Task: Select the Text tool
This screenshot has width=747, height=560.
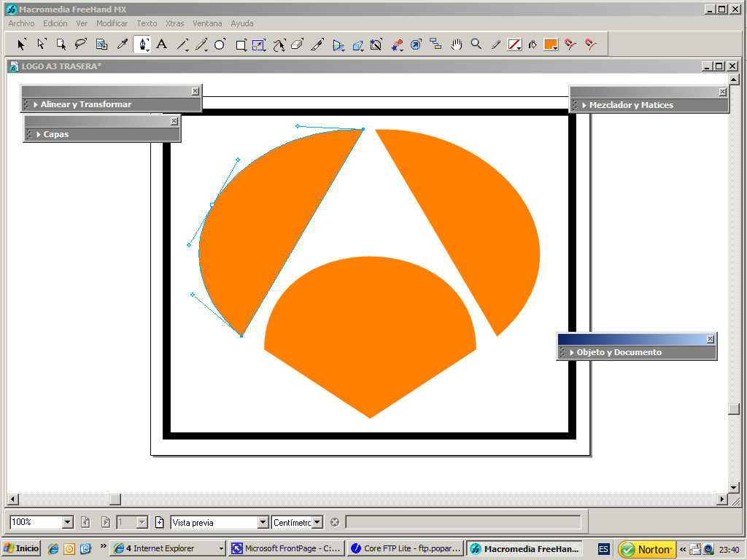Action: [x=162, y=44]
